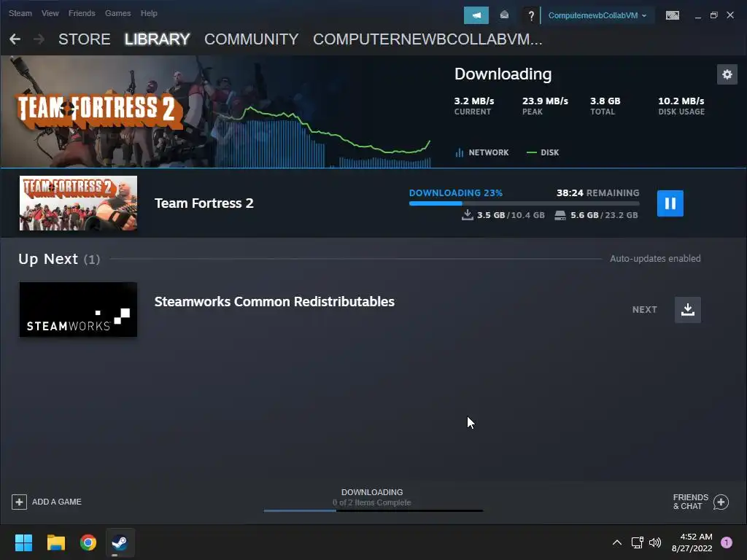
Task: Expand the ComputernewbCollabVM account dropdown
Action: pyautogui.click(x=597, y=15)
